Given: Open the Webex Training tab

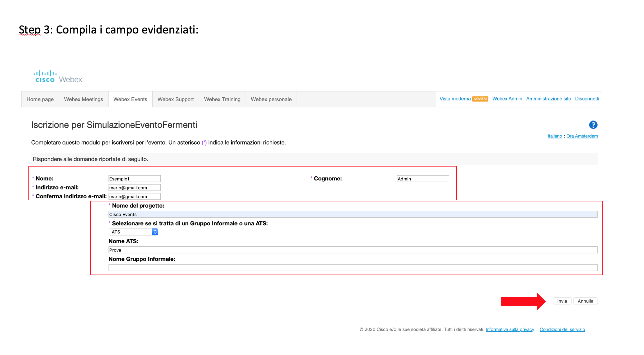Looking at the screenshot, I should click(222, 99).
